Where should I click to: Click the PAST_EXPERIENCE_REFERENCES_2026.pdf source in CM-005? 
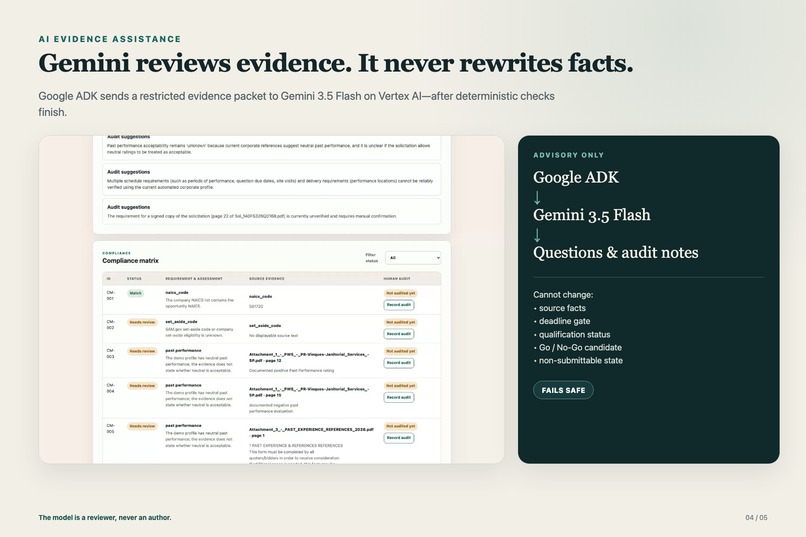pyautogui.click(x=311, y=432)
